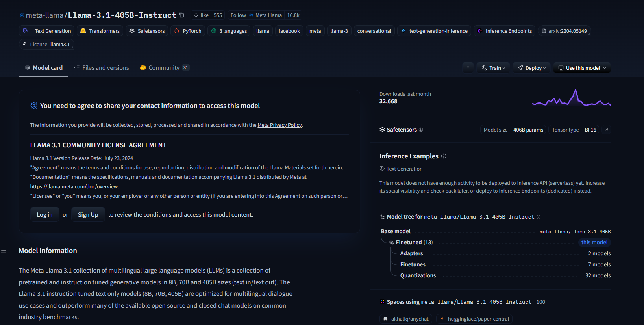Open the llama.meta.com/doc/overview link
This screenshot has height=325, width=644.
coord(74,186)
